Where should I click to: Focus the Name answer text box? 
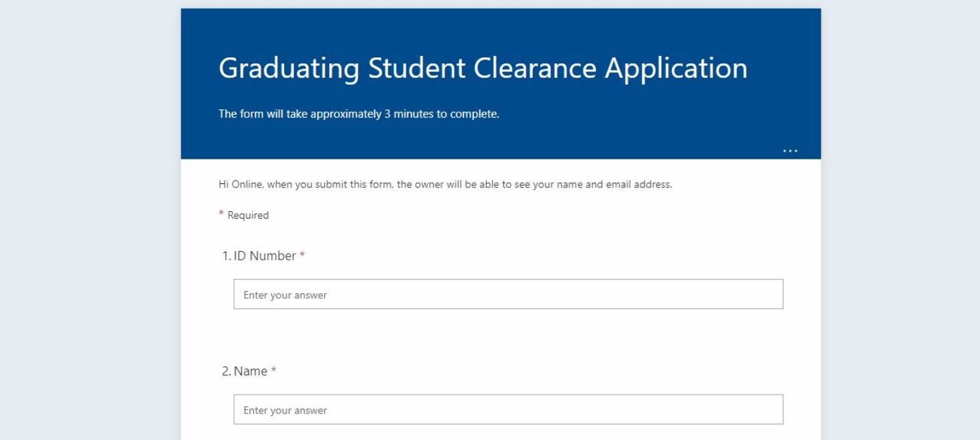click(508, 410)
